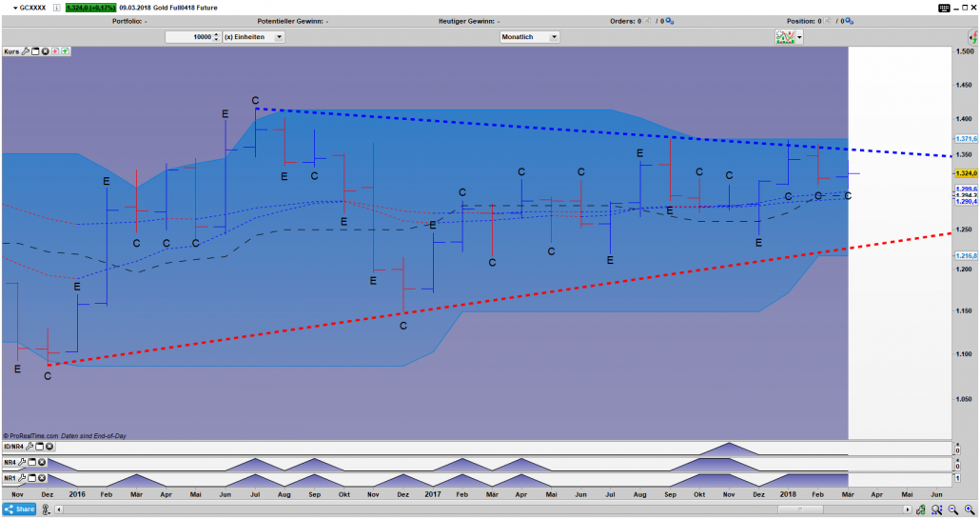Close the NR4 indicator panel
This screenshot has width=980, height=519.
click(x=42, y=462)
